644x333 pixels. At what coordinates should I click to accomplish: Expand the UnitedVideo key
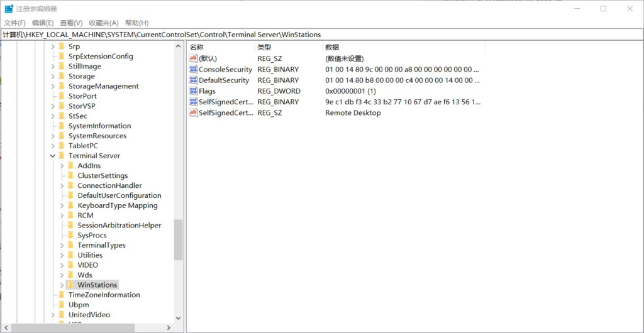point(53,315)
